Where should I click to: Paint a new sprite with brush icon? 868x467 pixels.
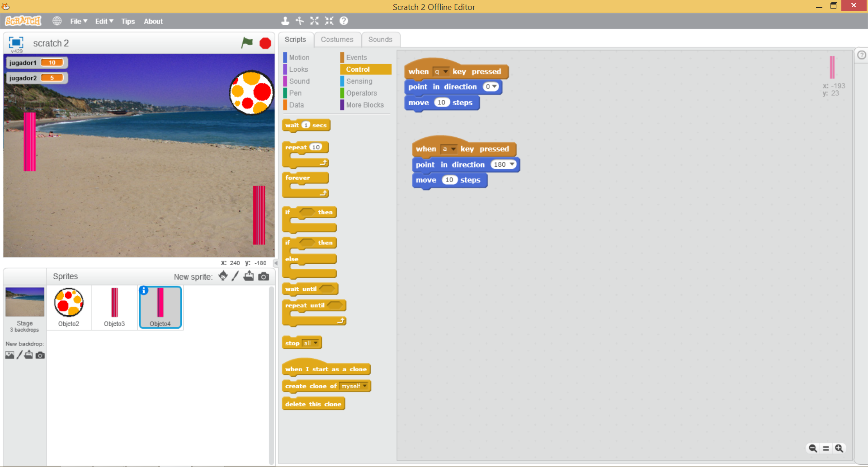tap(235, 276)
